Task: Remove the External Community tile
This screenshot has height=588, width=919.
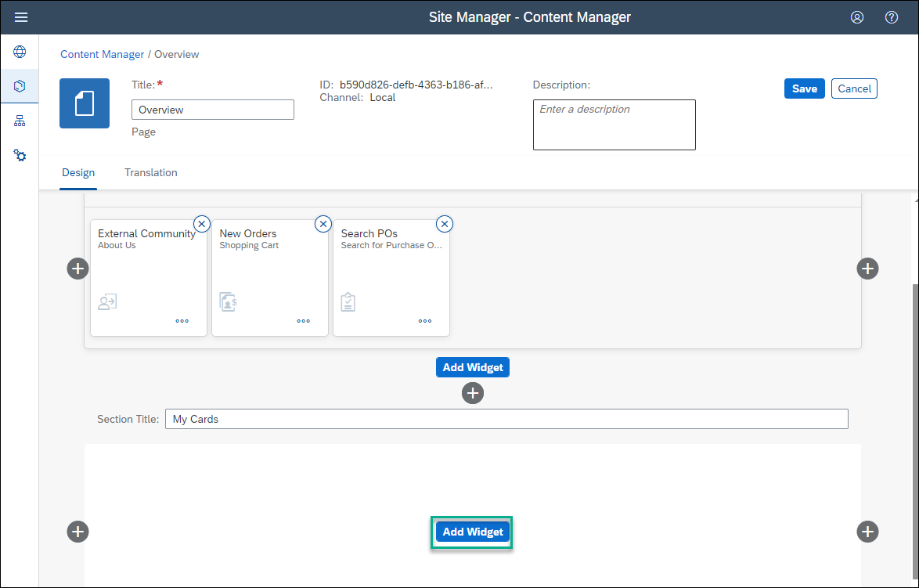Action: (202, 224)
